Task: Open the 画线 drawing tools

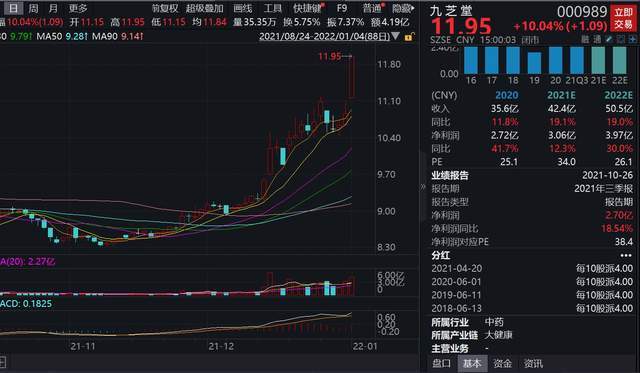Action: click(x=242, y=8)
